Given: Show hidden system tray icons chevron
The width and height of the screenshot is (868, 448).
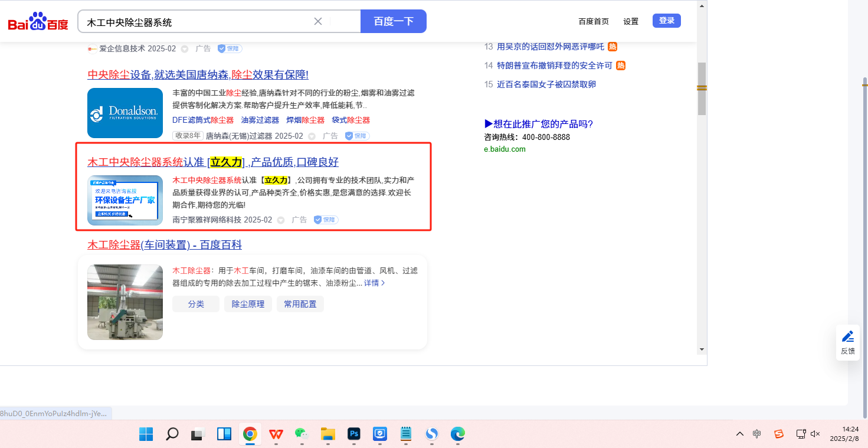Looking at the screenshot, I should (739, 434).
